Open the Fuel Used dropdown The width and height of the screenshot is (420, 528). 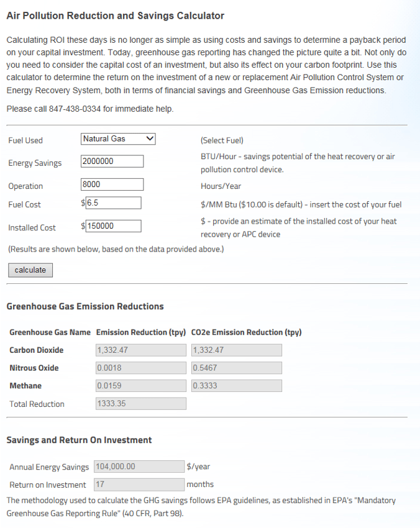click(118, 139)
